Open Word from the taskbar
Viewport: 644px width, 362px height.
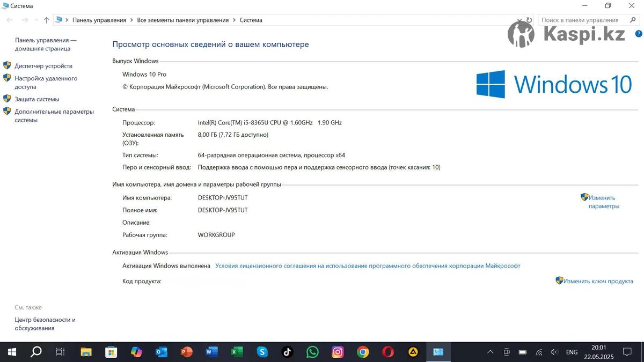(211, 352)
